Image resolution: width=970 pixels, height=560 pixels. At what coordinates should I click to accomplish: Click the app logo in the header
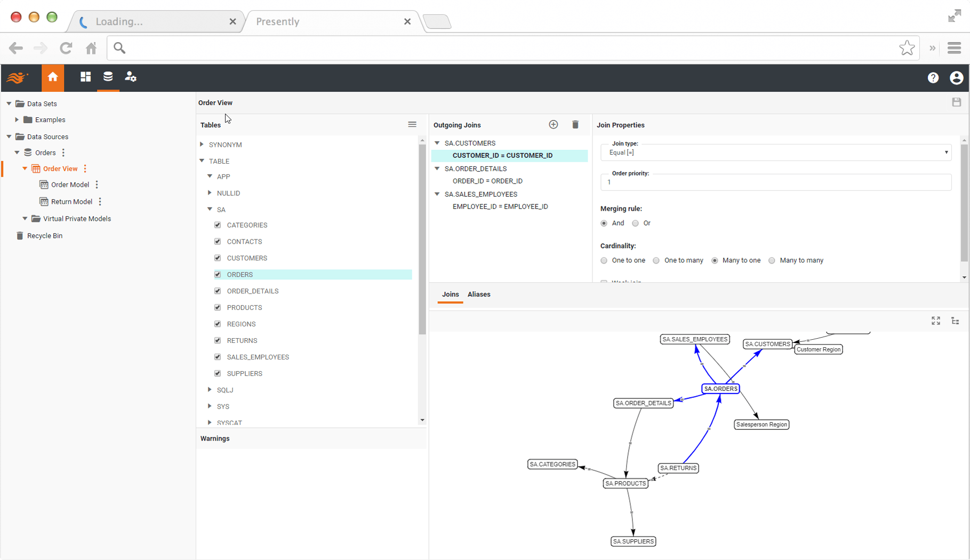[18, 78]
